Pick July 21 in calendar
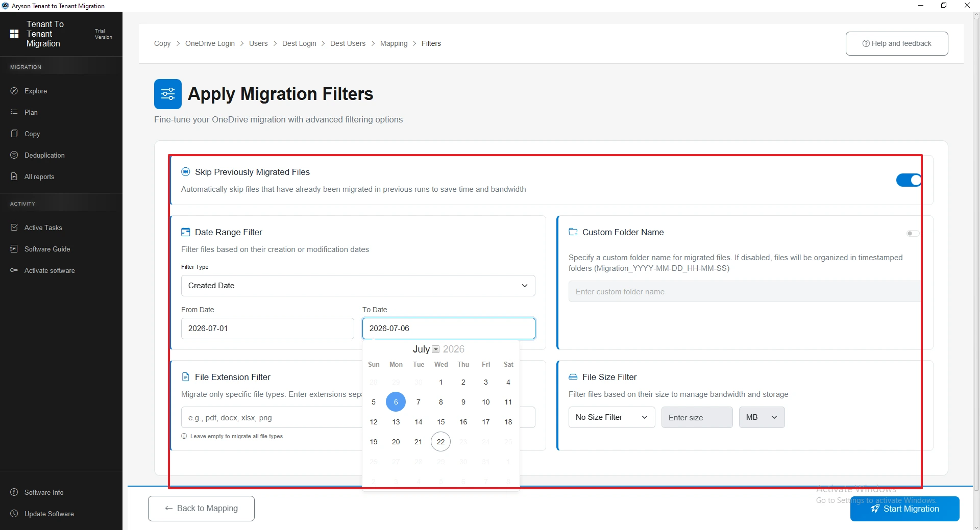Viewport: 980px width, 530px height. [x=418, y=442]
